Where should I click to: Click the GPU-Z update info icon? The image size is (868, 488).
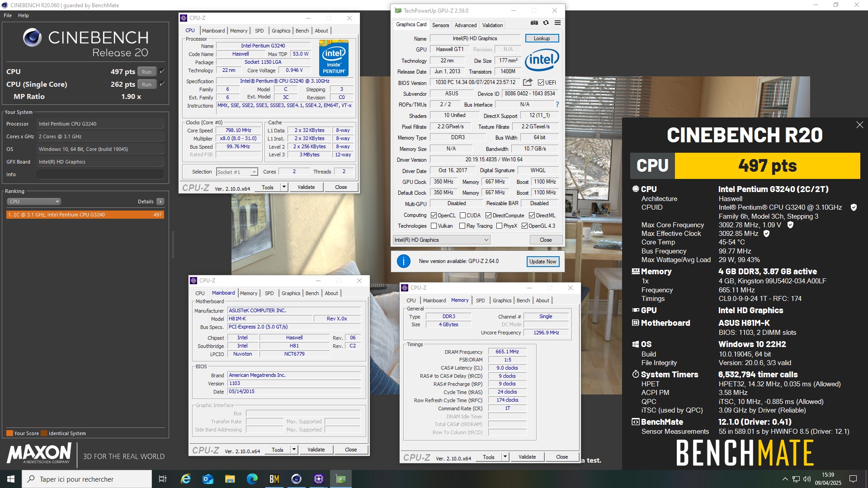(x=403, y=261)
